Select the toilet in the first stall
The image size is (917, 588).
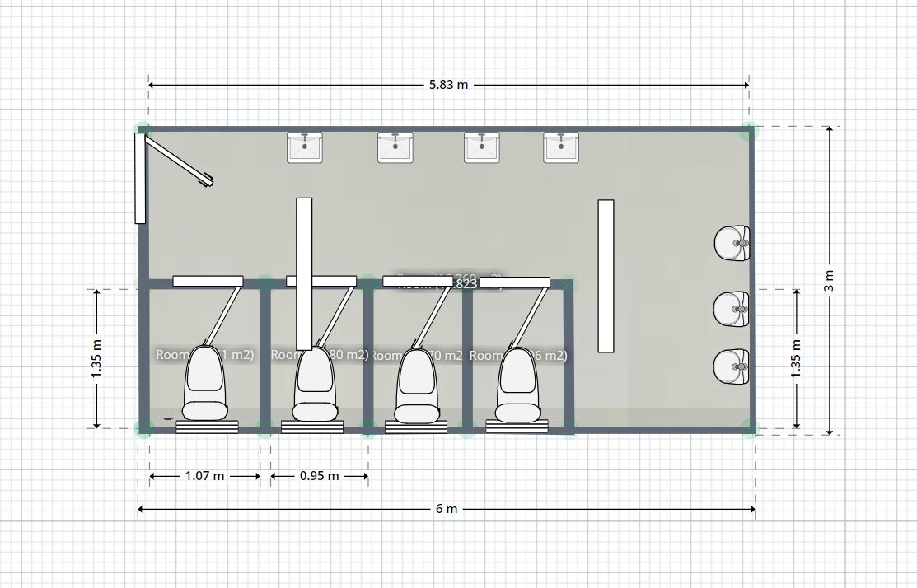[x=206, y=379]
